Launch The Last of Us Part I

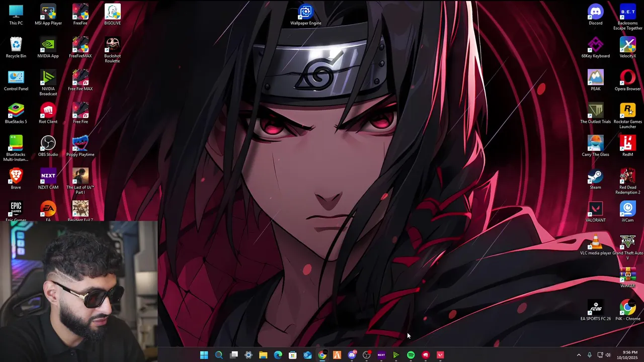point(80,181)
